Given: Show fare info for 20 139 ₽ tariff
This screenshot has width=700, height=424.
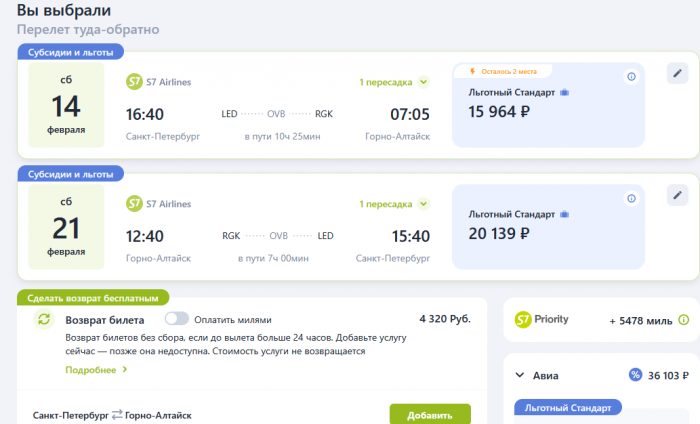Looking at the screenshot, I should coord(631,199).
